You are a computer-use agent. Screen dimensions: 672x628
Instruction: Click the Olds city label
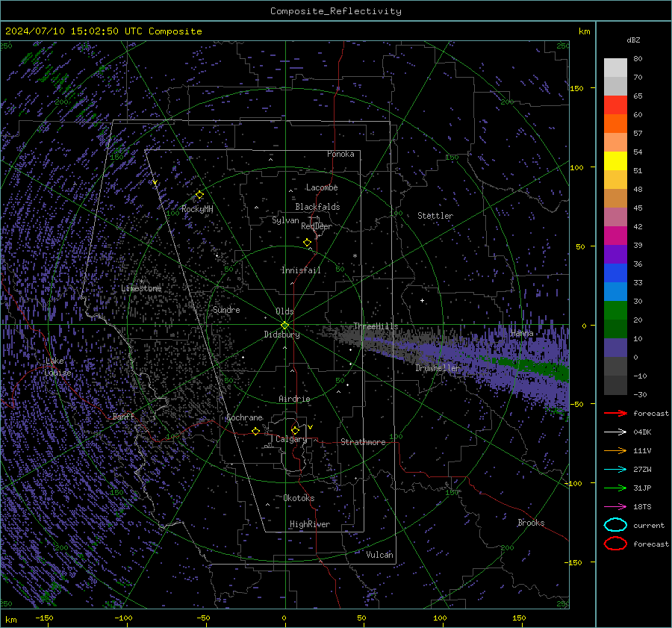[x=284, y=311]
